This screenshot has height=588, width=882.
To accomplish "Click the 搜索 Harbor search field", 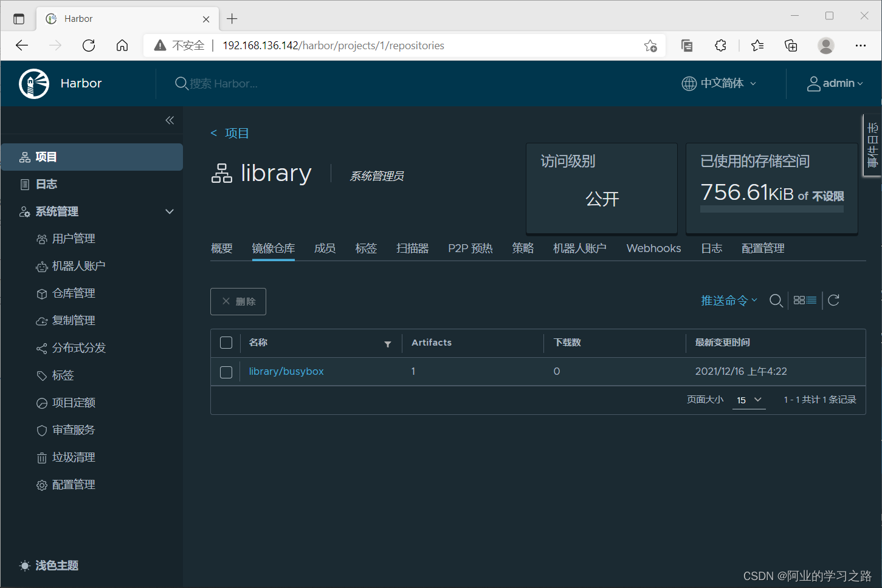I will [x=224, y=83].
